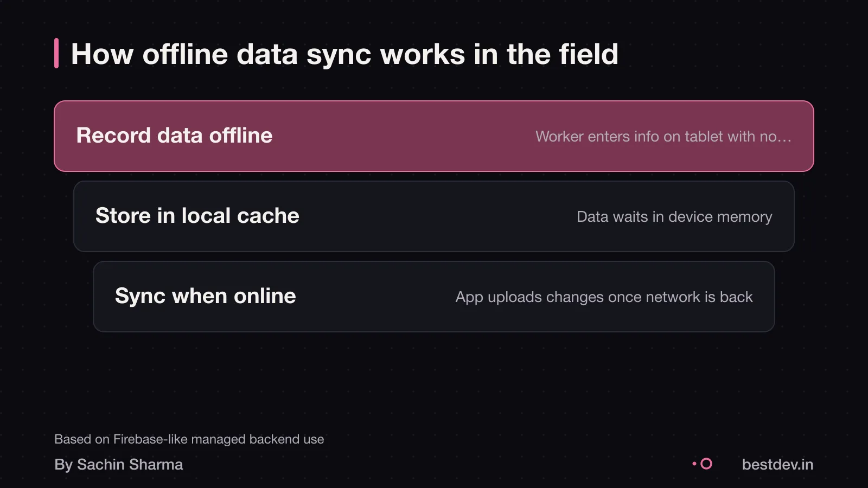Select the highlighted Record data offline card
Viewport: 868px width, 488px height.
[x=434, y=136]
